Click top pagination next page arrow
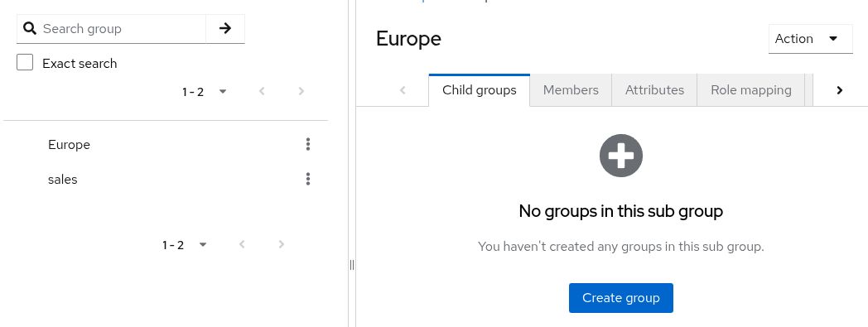 [x=301, y=91]
